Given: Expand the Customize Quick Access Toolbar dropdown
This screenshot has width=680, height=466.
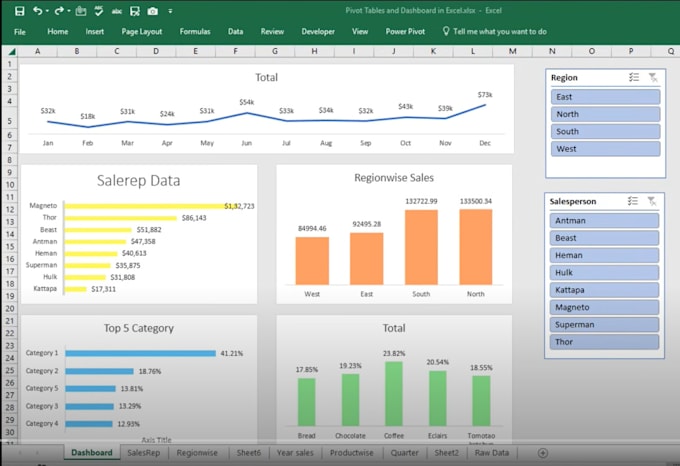Looking at the screenshot, I should 169,11.
